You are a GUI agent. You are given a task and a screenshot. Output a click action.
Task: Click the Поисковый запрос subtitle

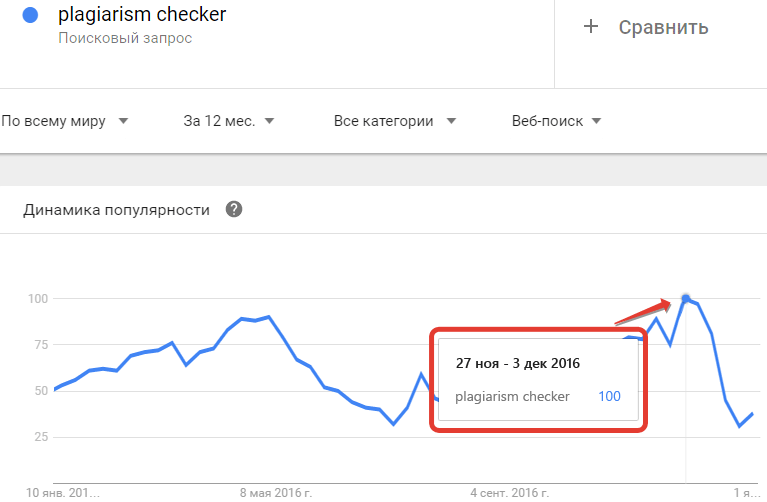(125, 38)
